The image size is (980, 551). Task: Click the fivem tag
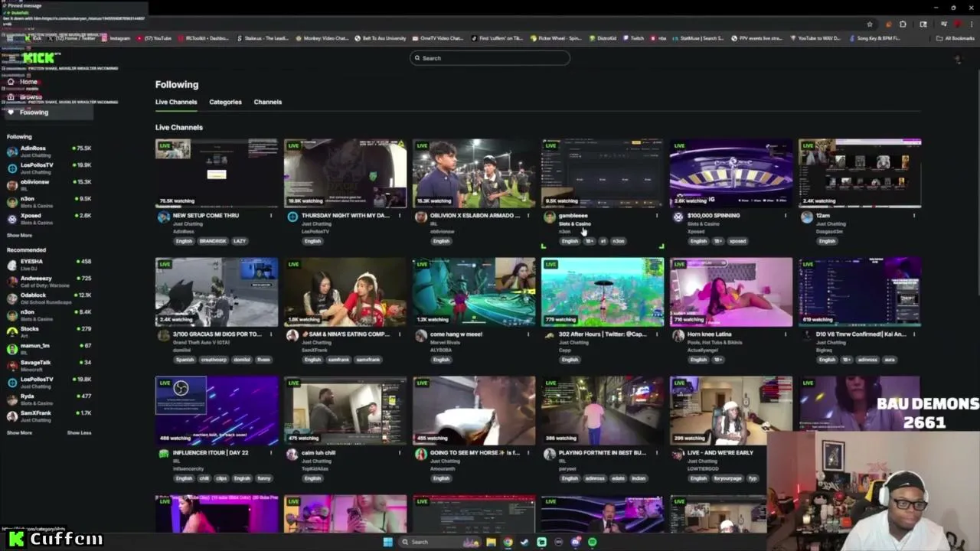point(264,360)
